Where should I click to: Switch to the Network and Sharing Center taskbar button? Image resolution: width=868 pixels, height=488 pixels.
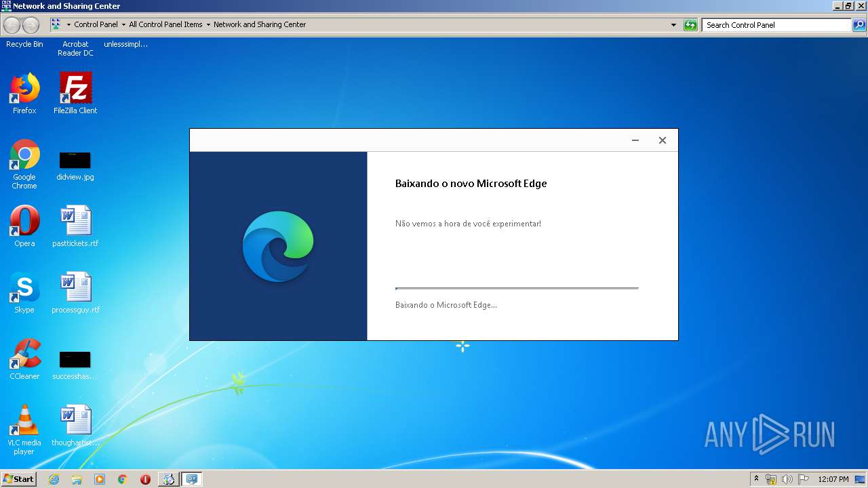point(192,479)
